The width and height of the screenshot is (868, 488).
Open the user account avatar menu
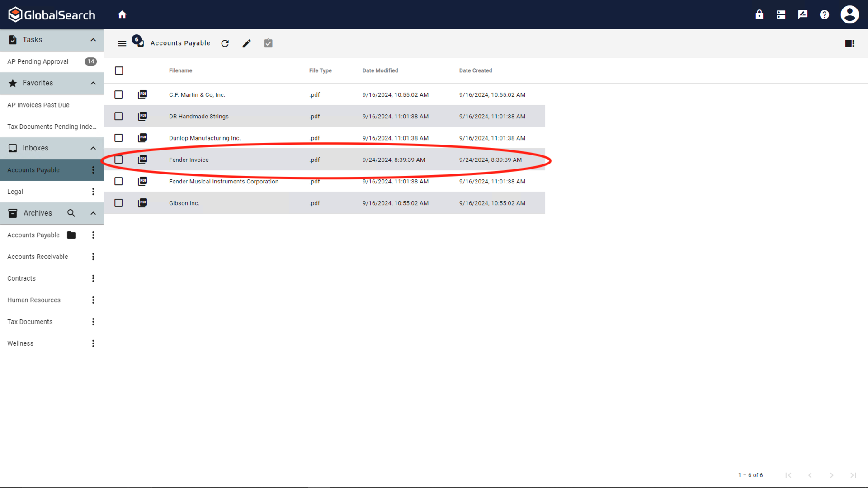coord(849,14)
